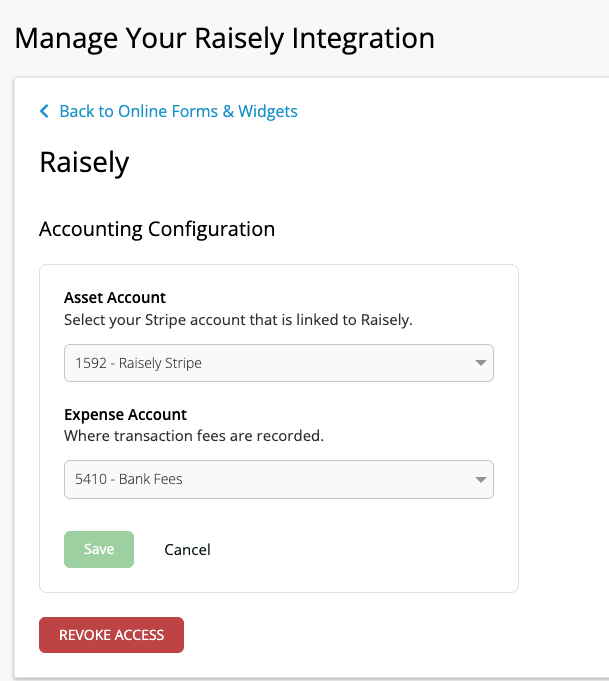Click the back chevron arrow icon
The image size is (609, 681).
tap(44, 112)
